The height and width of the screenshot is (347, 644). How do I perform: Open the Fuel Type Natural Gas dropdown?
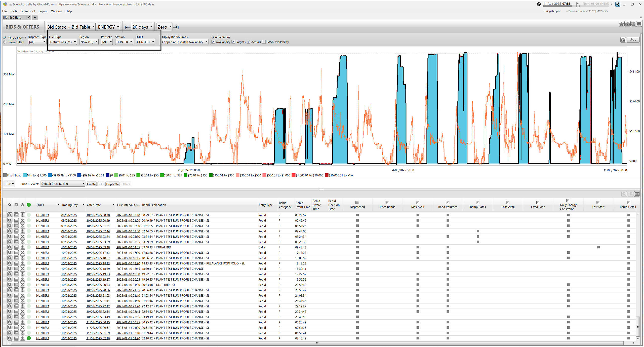(63, 42)
